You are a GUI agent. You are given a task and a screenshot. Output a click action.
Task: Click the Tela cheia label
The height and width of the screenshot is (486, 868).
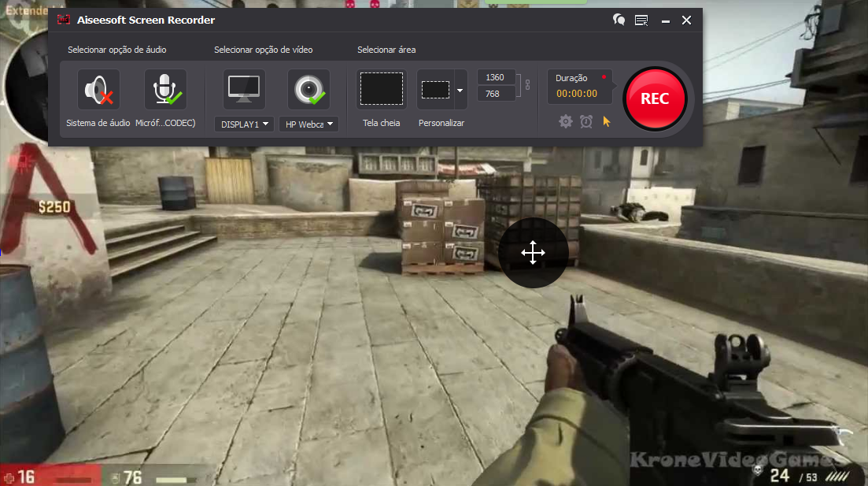(x=382, y=123)
